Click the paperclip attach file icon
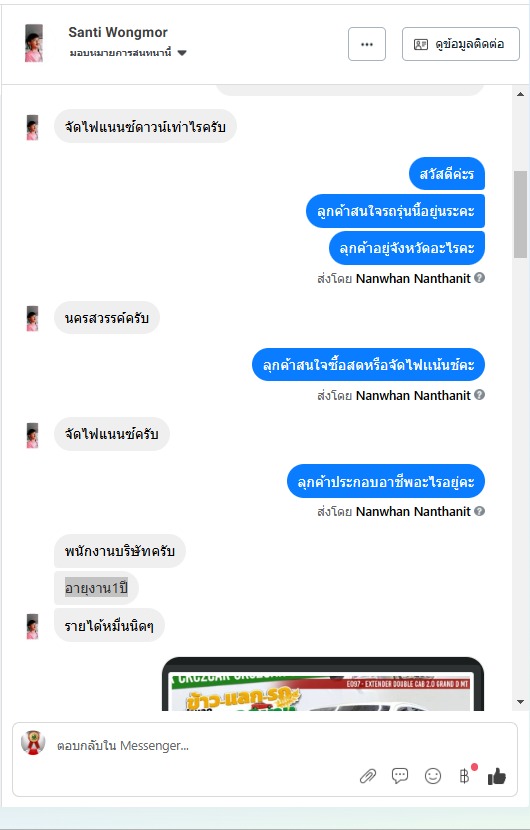This screenshot has width=530, height=830. (367, 776)
